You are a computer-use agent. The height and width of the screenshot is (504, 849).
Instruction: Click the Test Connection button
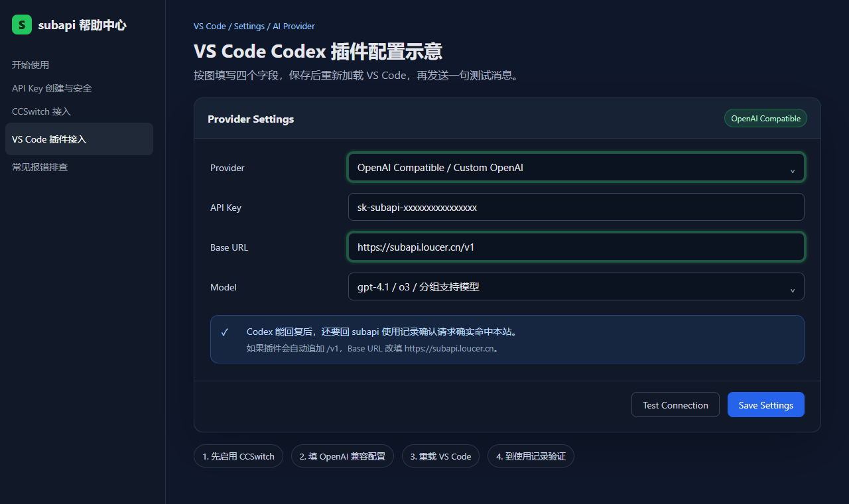[x=675, y=405]
